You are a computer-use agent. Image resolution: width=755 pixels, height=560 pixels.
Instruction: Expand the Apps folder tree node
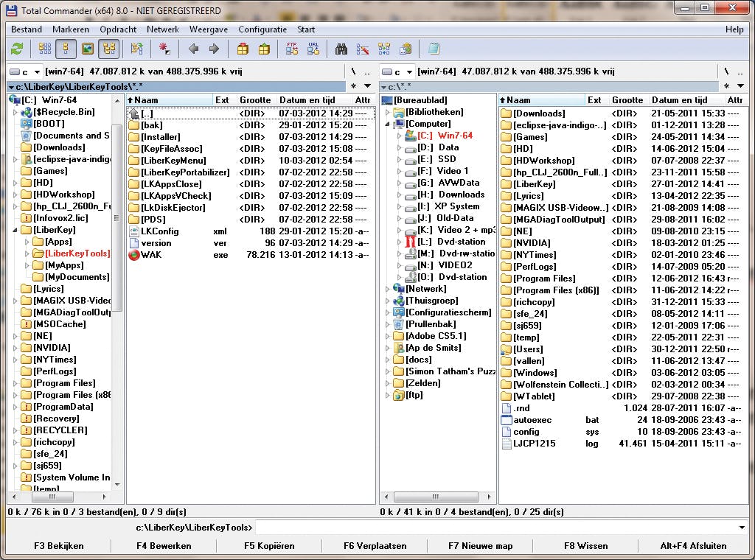[27, 242]
